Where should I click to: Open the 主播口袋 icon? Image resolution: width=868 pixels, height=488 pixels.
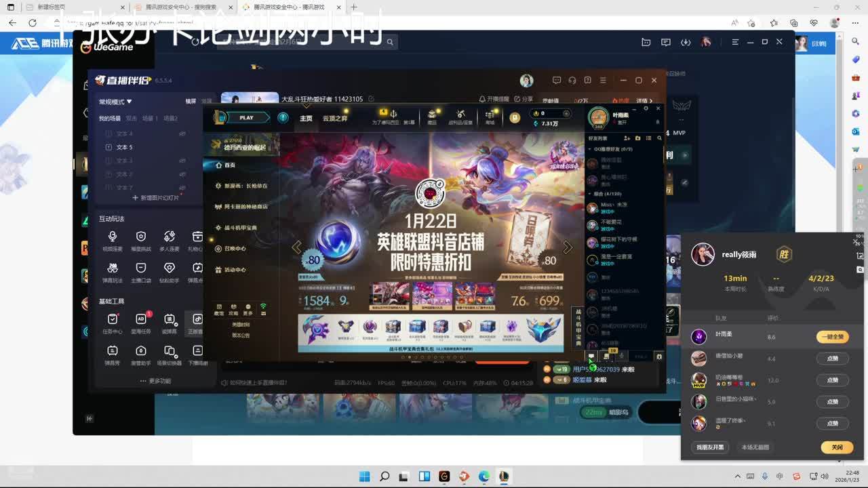[141, 268]
